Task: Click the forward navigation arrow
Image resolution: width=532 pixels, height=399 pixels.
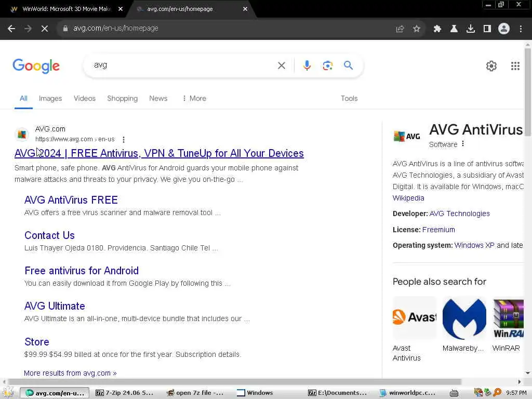Action: [x=28, y=29]
